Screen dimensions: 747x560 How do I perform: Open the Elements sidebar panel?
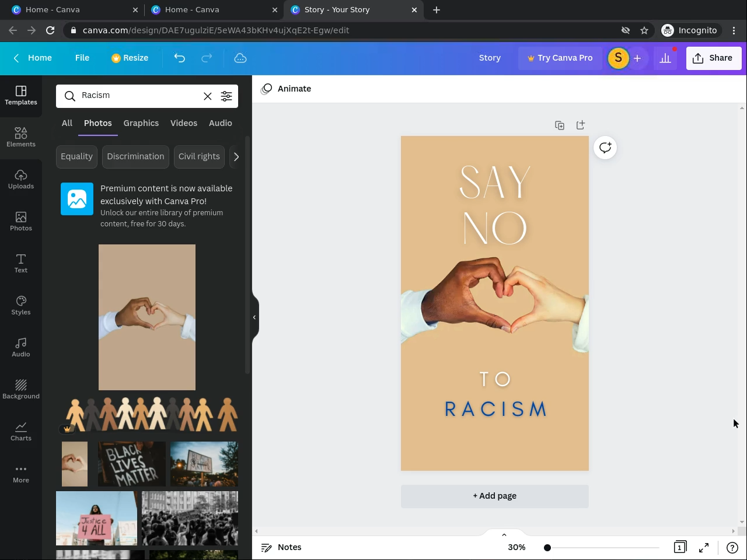pos(21,138)
